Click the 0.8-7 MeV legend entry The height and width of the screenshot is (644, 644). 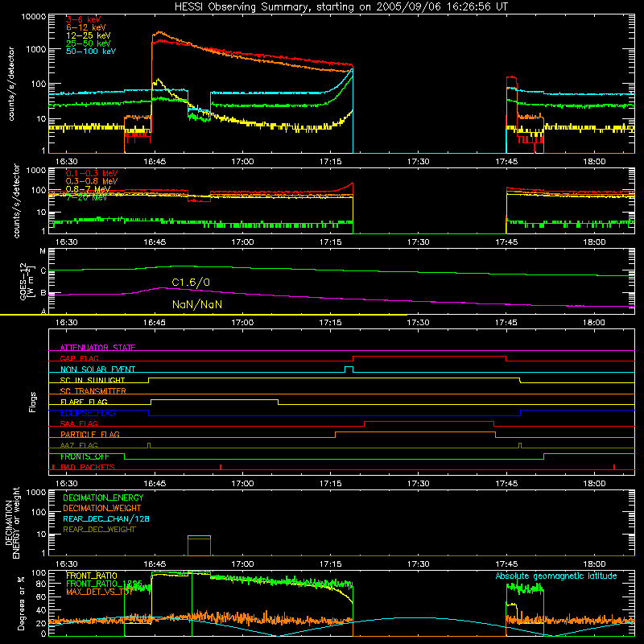point(89,189)
